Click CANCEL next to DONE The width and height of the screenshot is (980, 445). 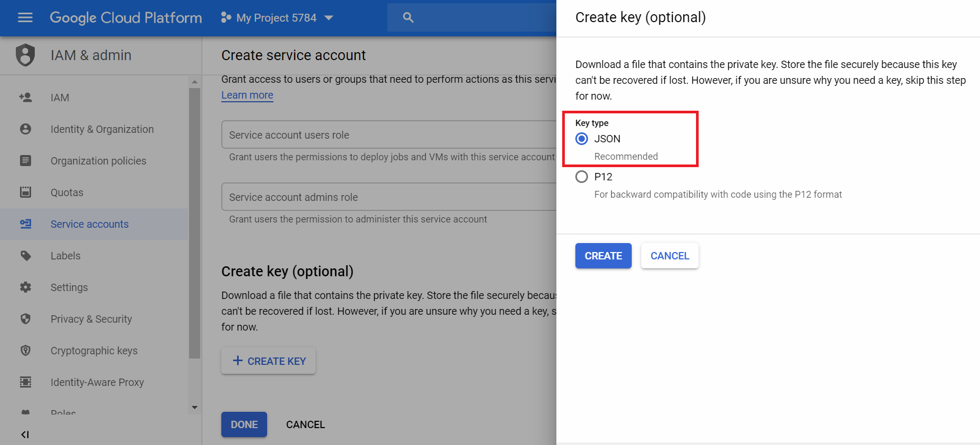pos(306,424)
